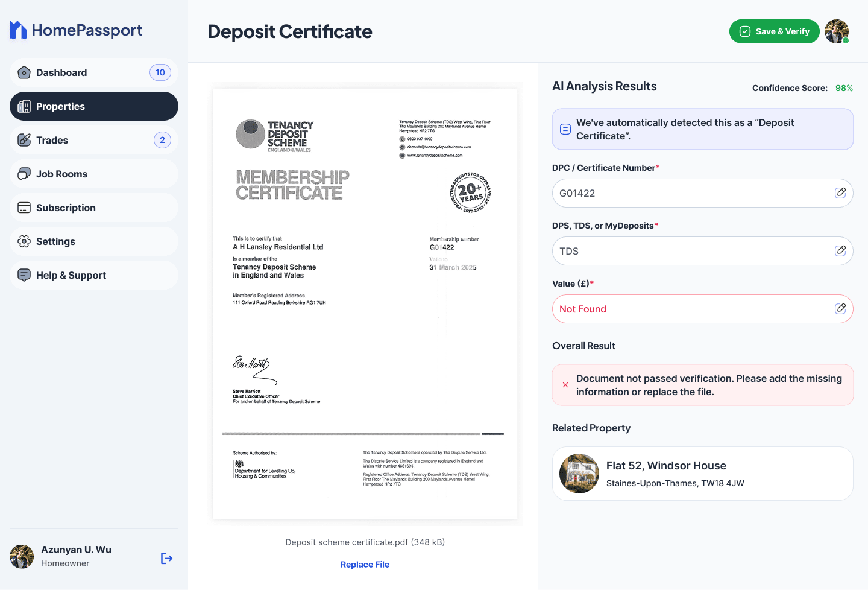Click the Settings gear icon
The image size is (868, 590).
(x=24, y=241)
